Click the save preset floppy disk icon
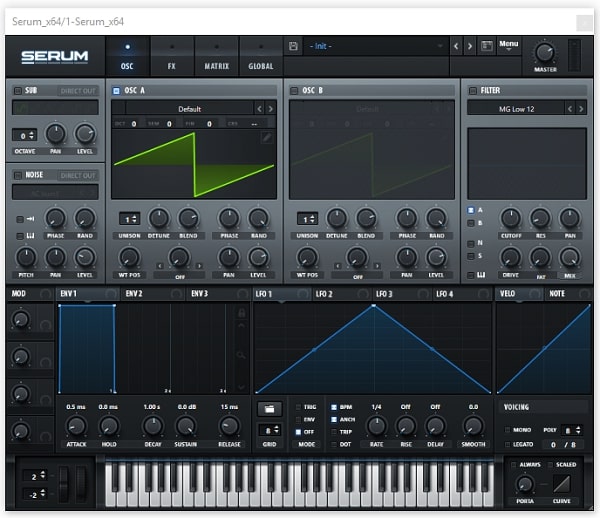600x518 pixels. click(x=293, y=46)
